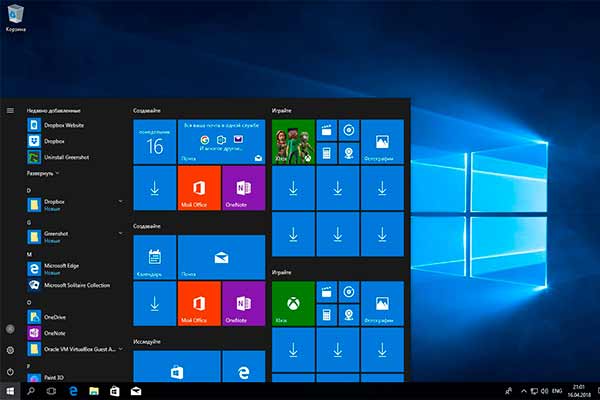The width and height of the screenshot is (600, 400).
Task: Click the letter M header in app list
Action: click(29, 255)
